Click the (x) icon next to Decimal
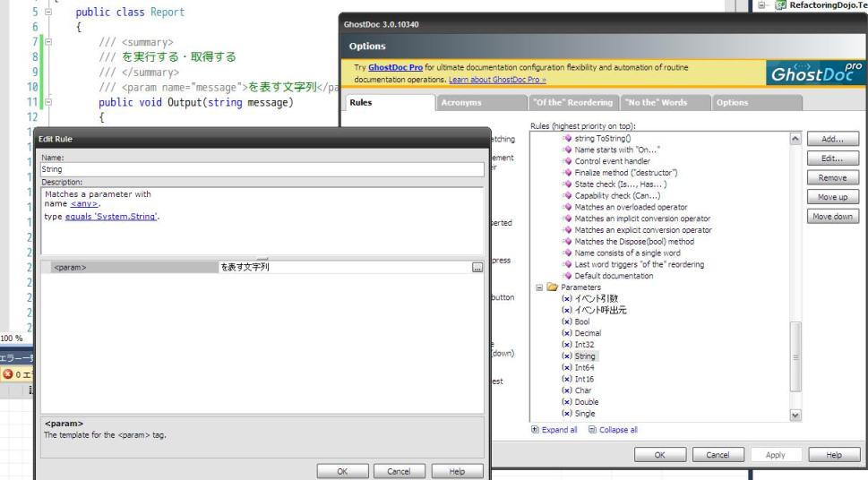This screenshot has width=868, height=480. pyautogui.click(x=567, y=333)
